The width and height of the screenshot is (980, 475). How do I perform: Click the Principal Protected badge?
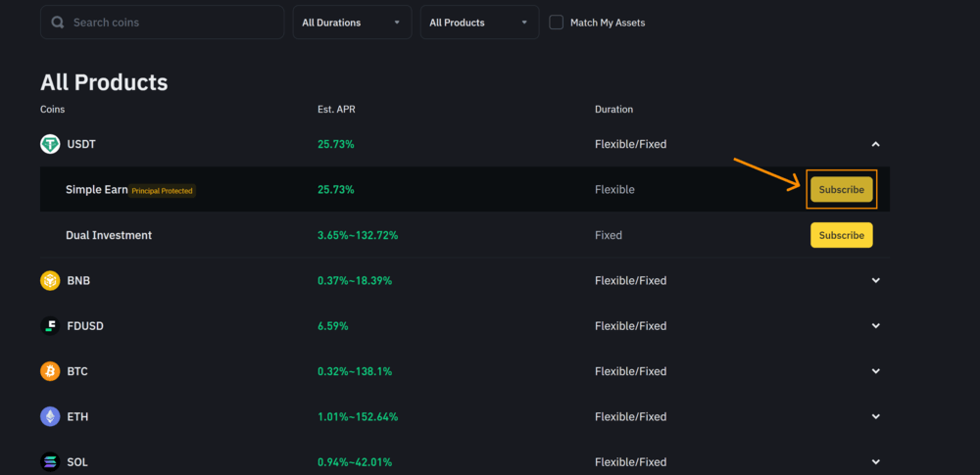tap(163, 191)
